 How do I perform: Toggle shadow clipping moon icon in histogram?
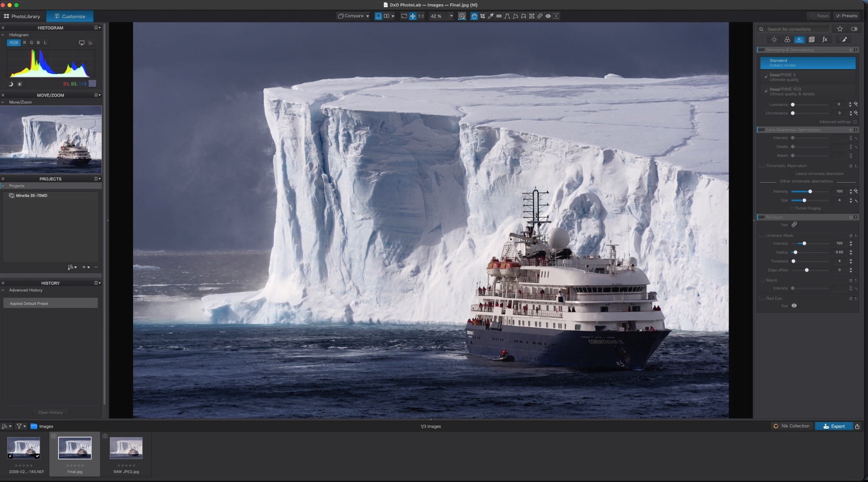[x=11, y=84]
